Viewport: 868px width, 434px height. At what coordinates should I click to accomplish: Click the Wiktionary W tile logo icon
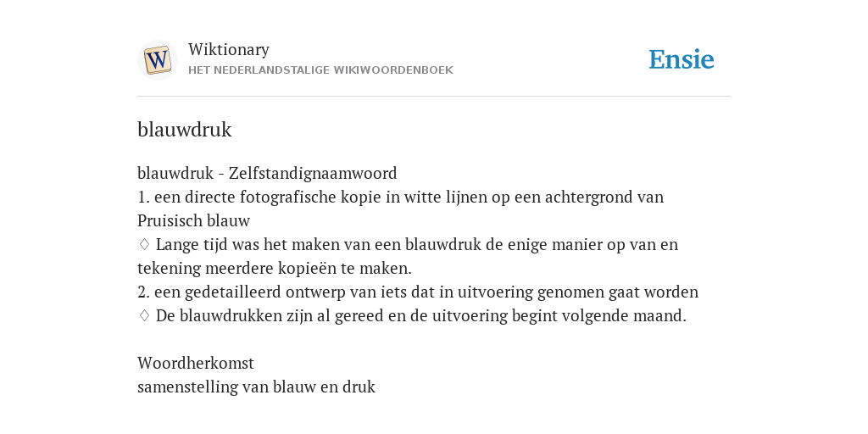pos(157,60)
